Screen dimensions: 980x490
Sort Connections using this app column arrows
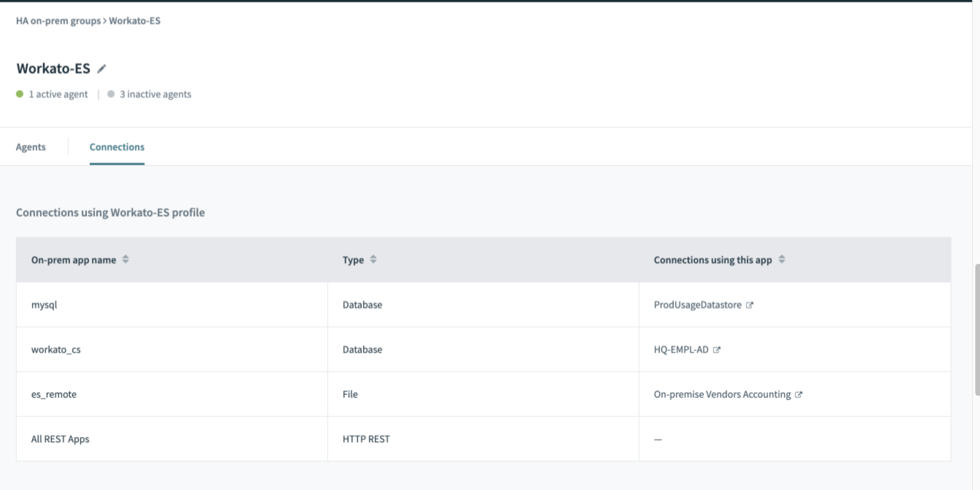pyautogui.click(x=781, y=260)
